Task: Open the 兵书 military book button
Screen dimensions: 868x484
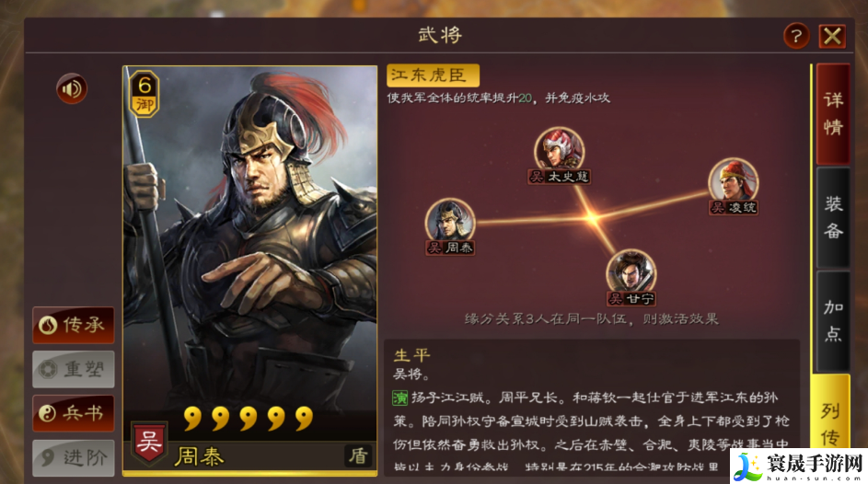Action: pyautogui.click(x=74, y=413)
